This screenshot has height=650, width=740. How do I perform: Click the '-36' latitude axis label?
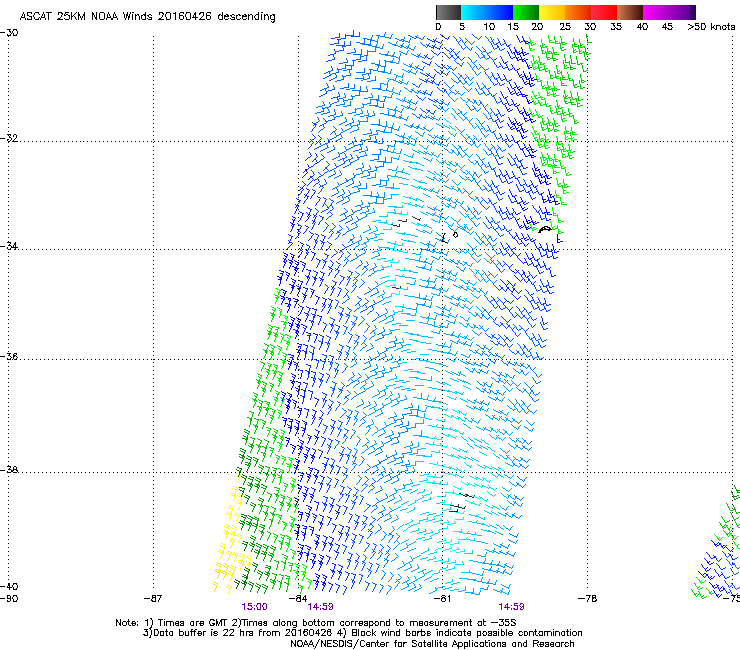9,356
